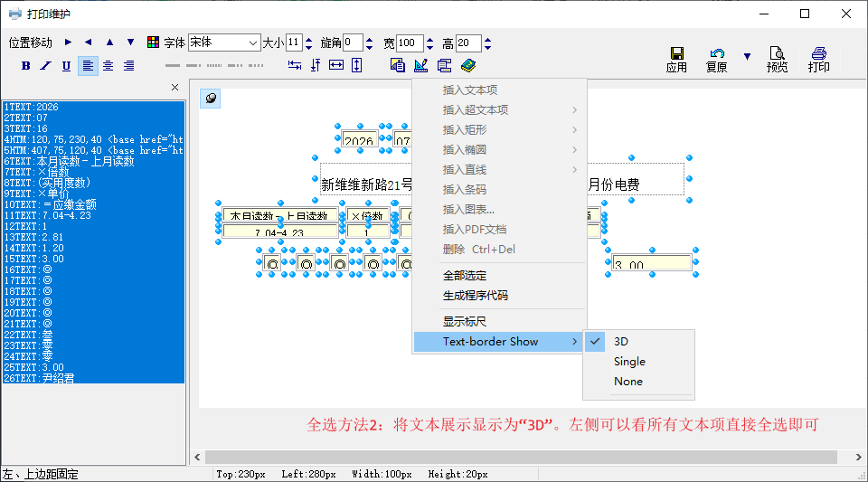Move position down with the down arrow

(x=130, y=43)
